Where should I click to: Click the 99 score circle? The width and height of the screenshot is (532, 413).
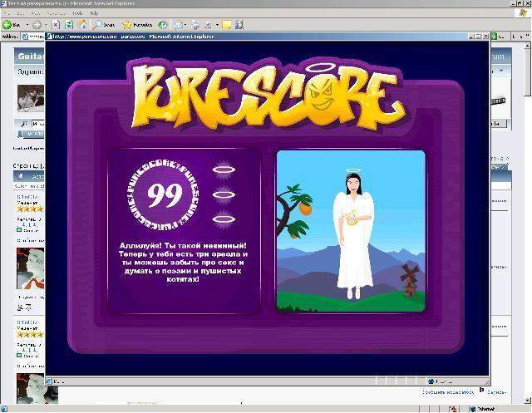(163, 195)
